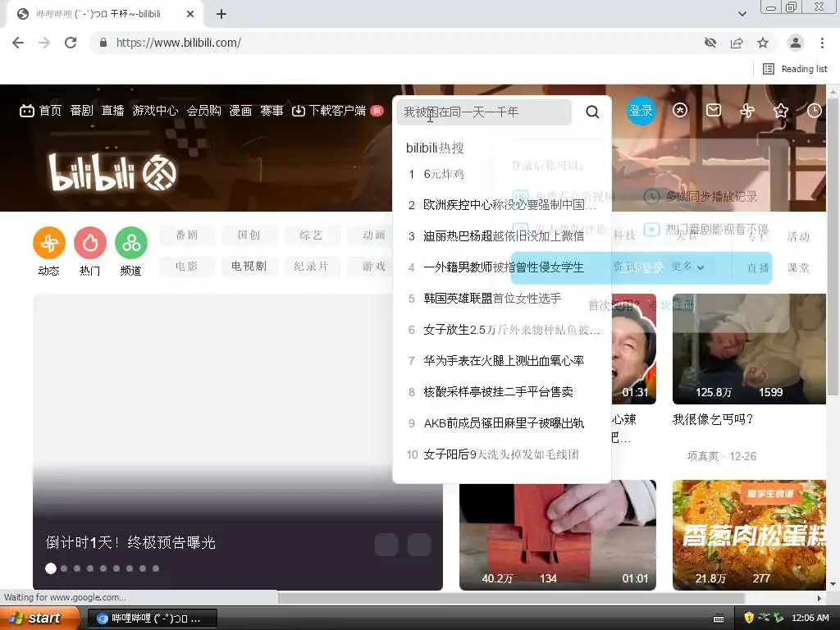Select the 国创 category chip

click(249, 235)
